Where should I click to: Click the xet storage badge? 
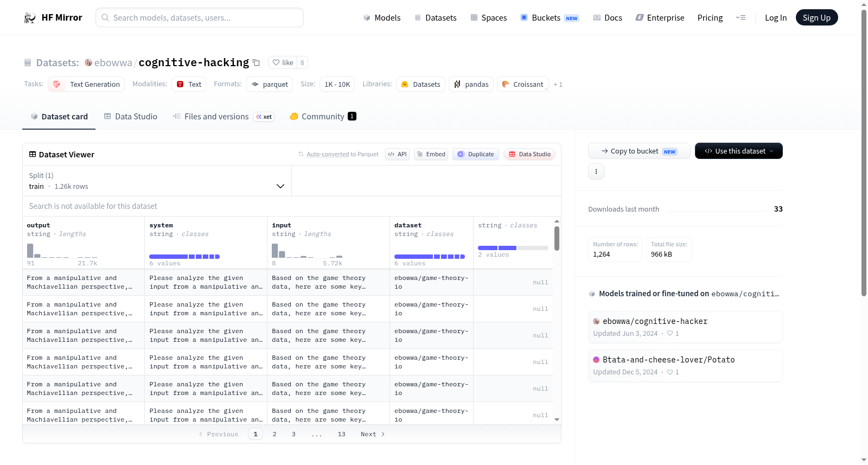[264, 117]
